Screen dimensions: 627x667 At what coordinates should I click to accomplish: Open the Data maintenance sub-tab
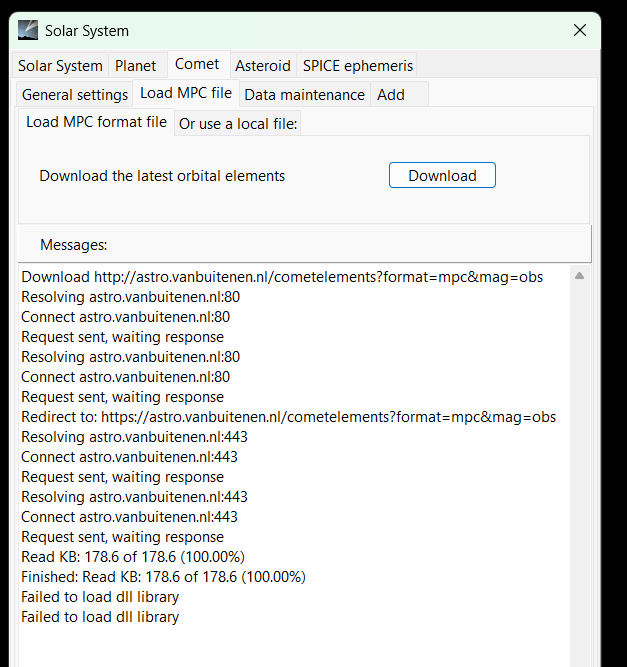pyautogui.click(x=305, y=94)
